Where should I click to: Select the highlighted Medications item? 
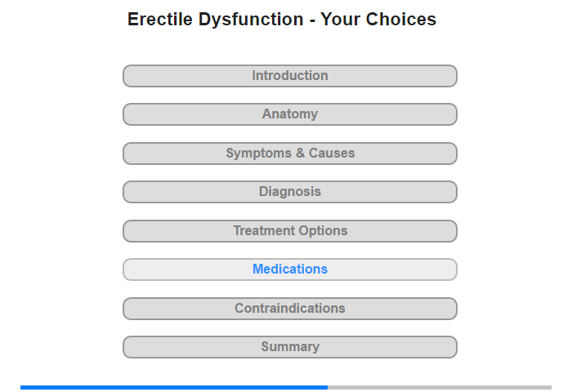pyautogui.click(x=289, y=269)
